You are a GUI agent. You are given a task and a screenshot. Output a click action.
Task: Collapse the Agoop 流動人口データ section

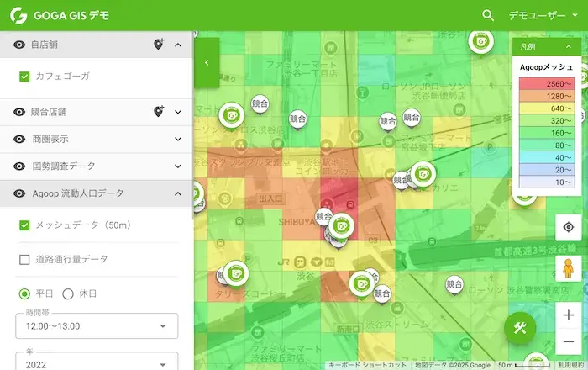click(x=178, y=193)
